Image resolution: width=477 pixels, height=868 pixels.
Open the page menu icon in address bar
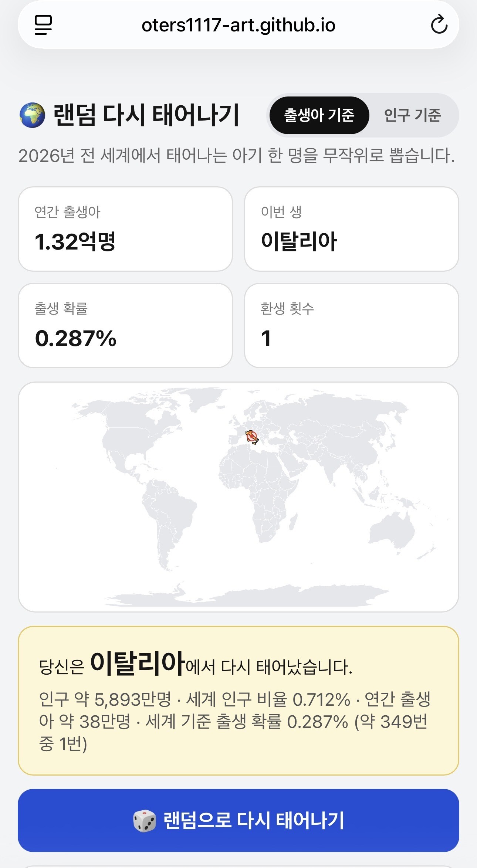point(43,25)
